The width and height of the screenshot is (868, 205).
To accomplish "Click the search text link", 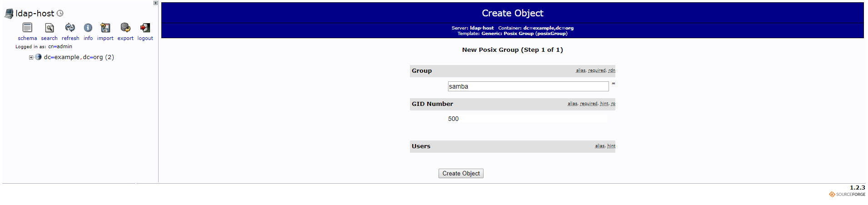I will [x=49, y=38].
